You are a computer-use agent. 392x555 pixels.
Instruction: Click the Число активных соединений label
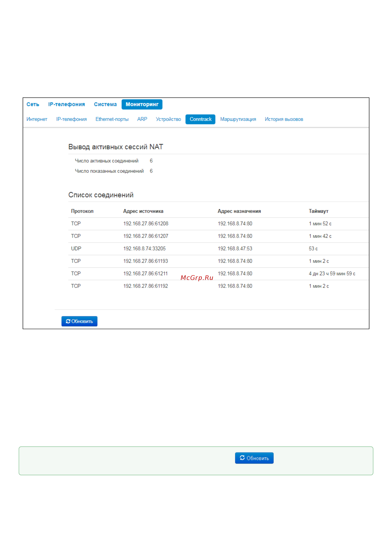click(107, 161)
